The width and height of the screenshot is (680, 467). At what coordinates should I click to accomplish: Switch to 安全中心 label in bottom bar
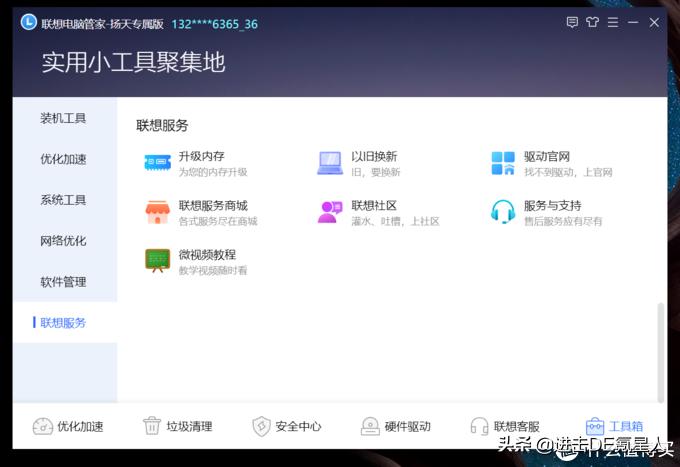[x=298, y=426]
